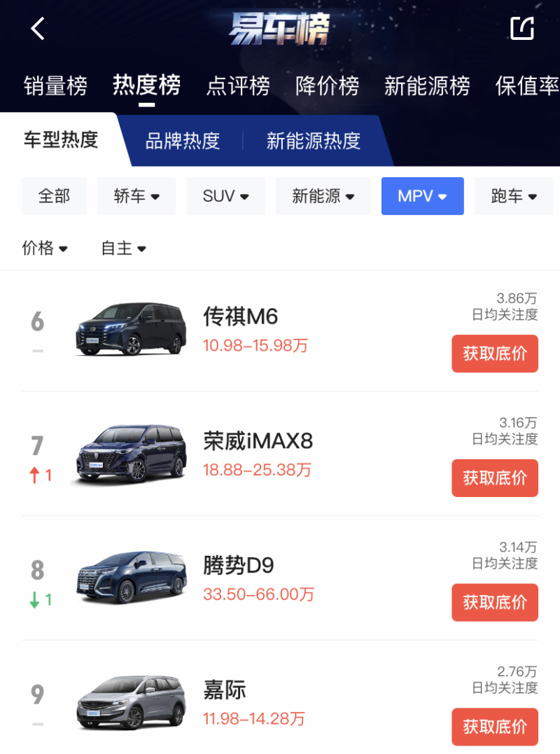Viewport: 560px width, 754px height.
Task: Open the MPV filter dropdown
Action: (423, 196)
